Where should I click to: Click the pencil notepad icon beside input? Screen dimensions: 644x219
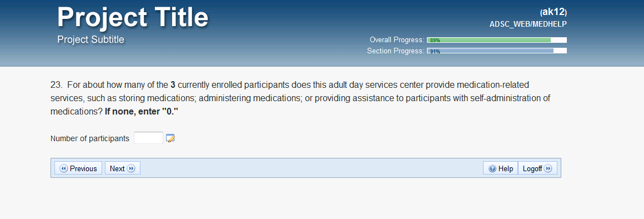pyautogui.click(x=170, y=138)
